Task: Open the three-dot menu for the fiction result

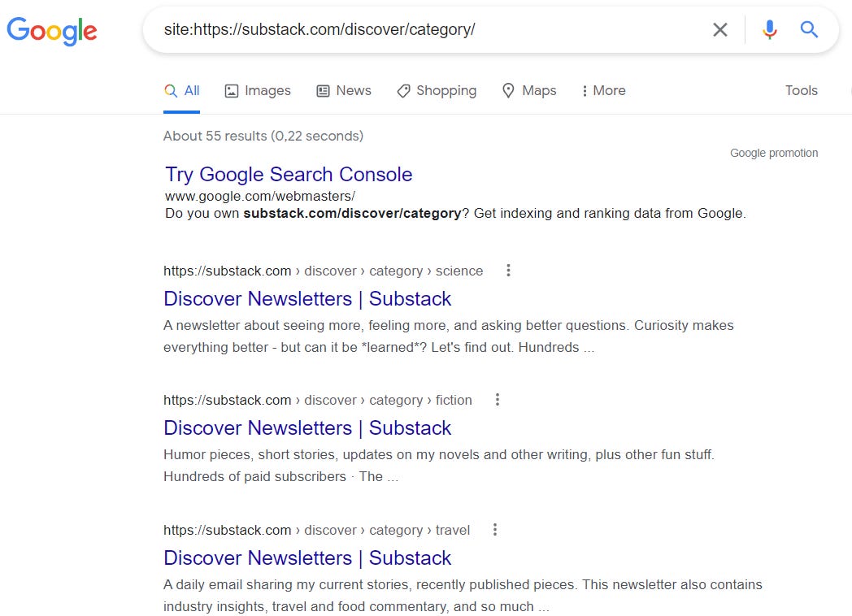Action: [497, 399]
